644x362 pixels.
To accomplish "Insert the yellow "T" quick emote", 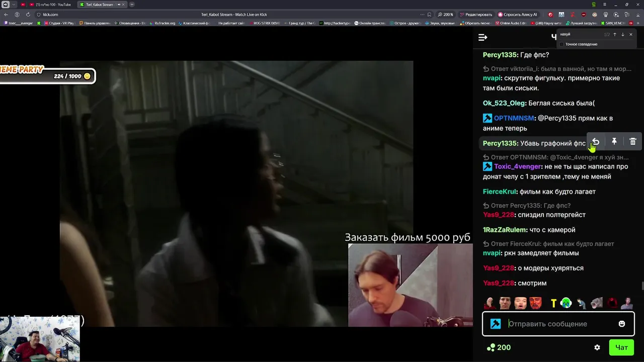I will coord(553,303).
